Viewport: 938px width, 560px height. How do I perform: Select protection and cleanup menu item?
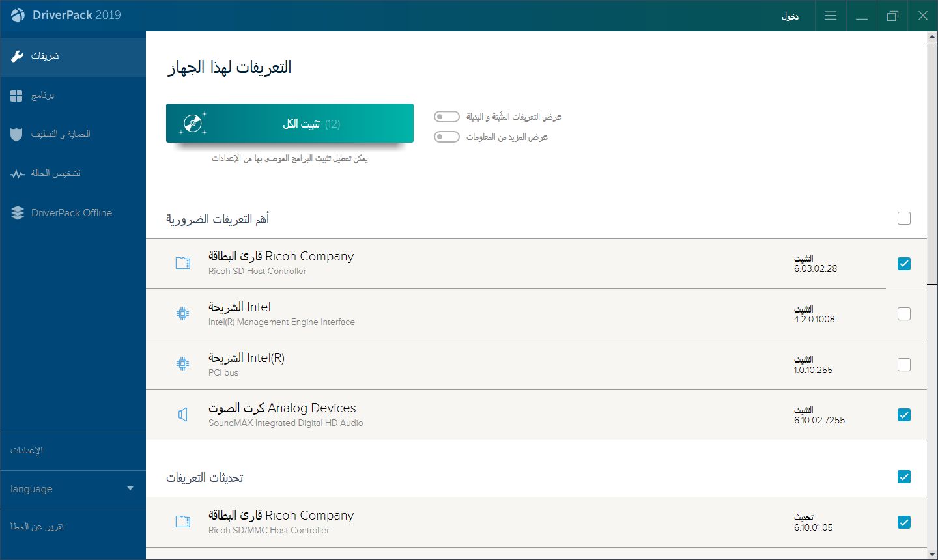pyautogui.click(x=73, y=135)
